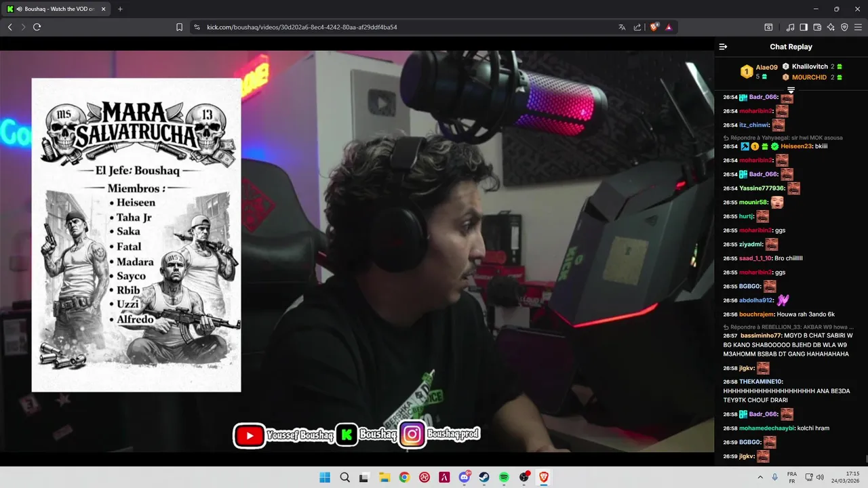Open the browser hamburger menu
The height and width of the screenshot is (488, 868).
[858, 27]
